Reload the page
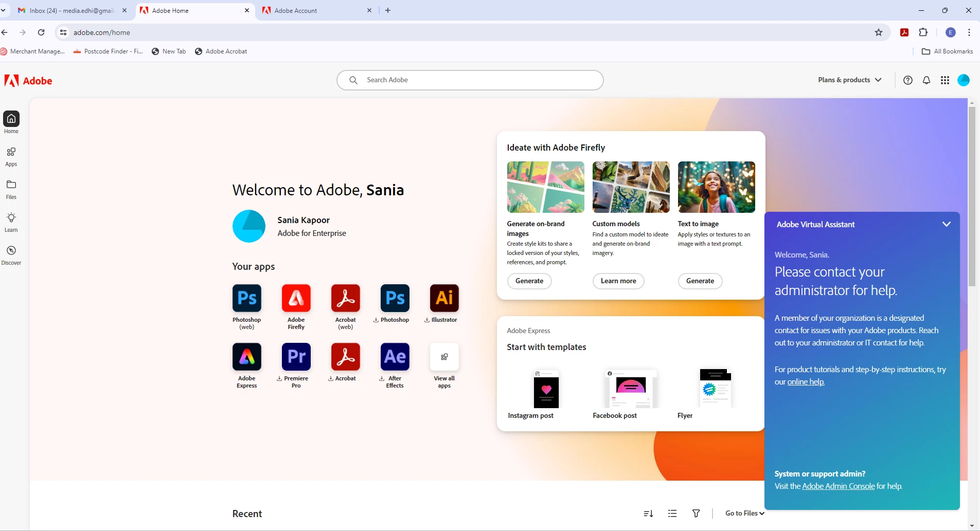Screen dimensions: 980x531 (x=41, y=32)
